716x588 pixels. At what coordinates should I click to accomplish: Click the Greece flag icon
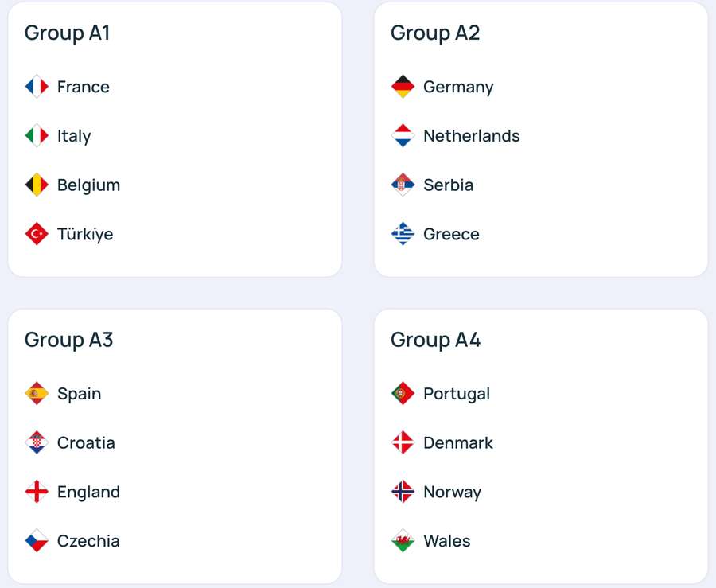(403, 234)
